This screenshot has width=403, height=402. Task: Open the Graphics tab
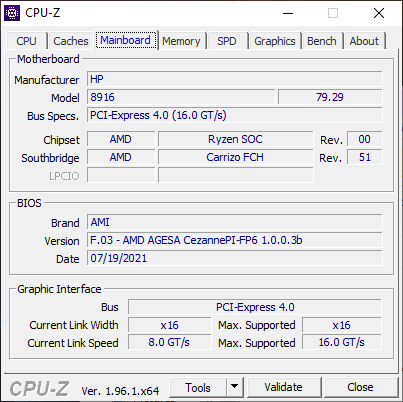coord(275,41)
